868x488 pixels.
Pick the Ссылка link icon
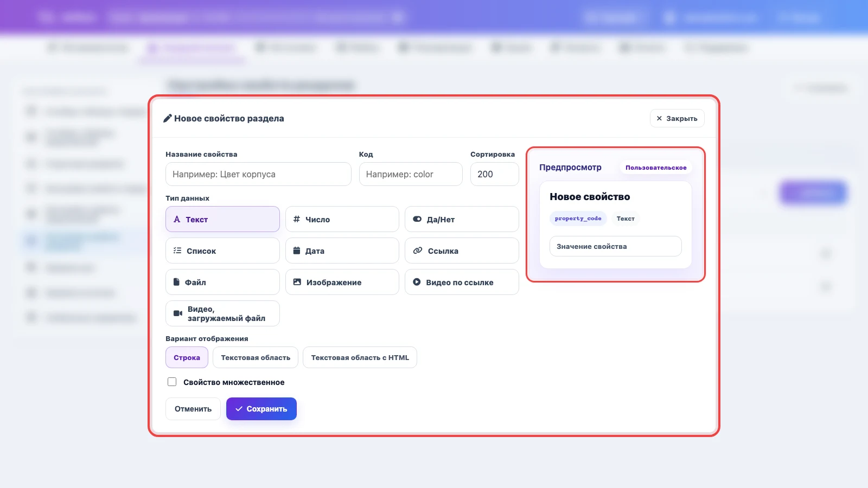pos(418,251)
